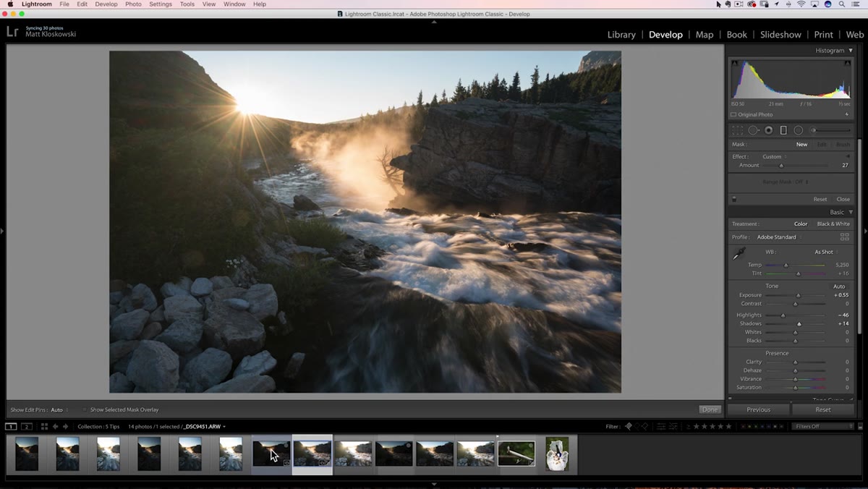Viewport: 868px width, 489px height.
Task: Choose Color treatment
Action: [801, 224]
